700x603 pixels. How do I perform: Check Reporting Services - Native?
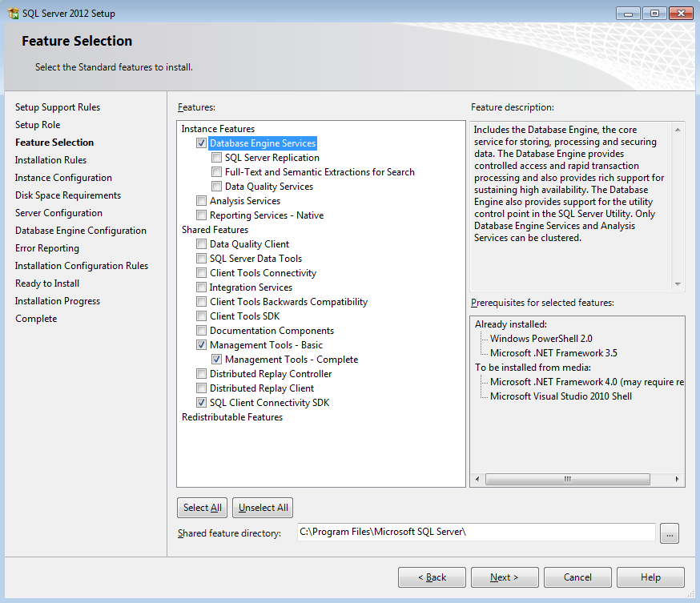click(x=201, y=215)
